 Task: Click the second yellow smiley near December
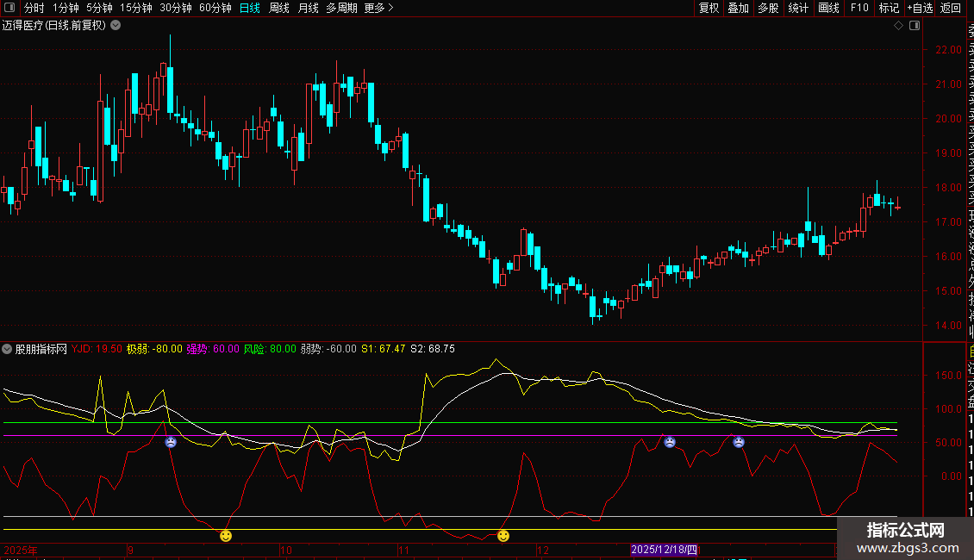[x=503, y=536]
